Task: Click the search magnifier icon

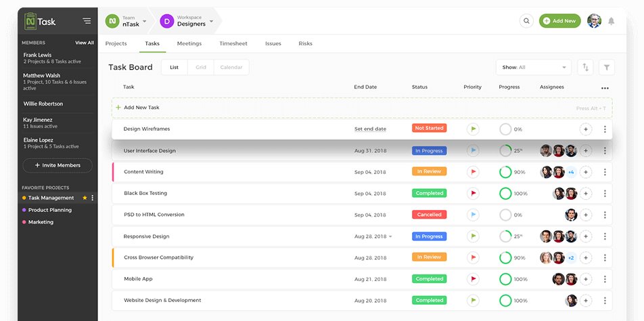Action: (526, 21)
